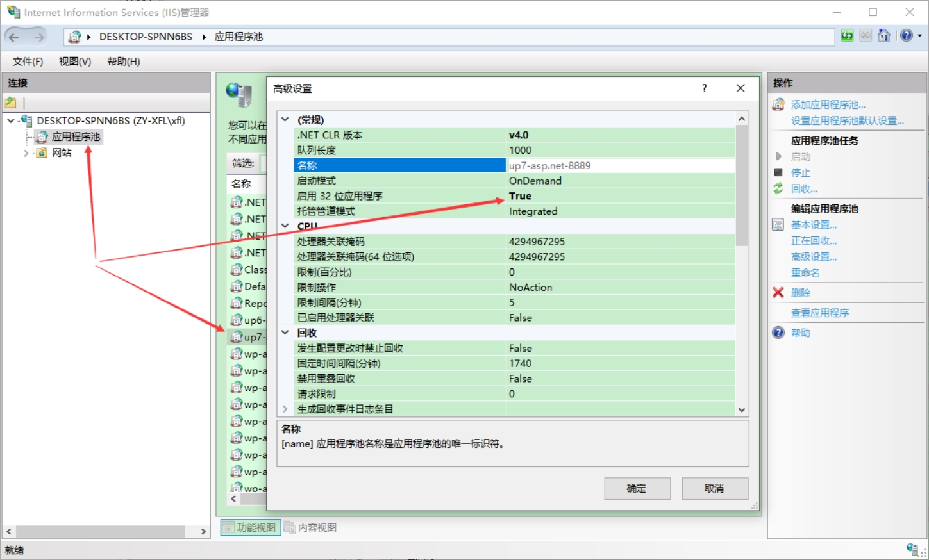The height and width of the screenshot is (560, 929).
Task: Collapse the (常规) section
Action: point(285,119)
